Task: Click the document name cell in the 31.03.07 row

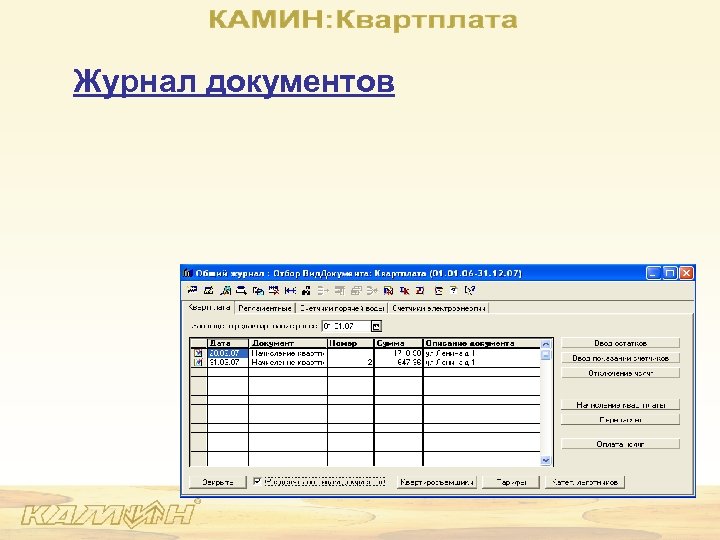Action: click(x=288, y=362)
